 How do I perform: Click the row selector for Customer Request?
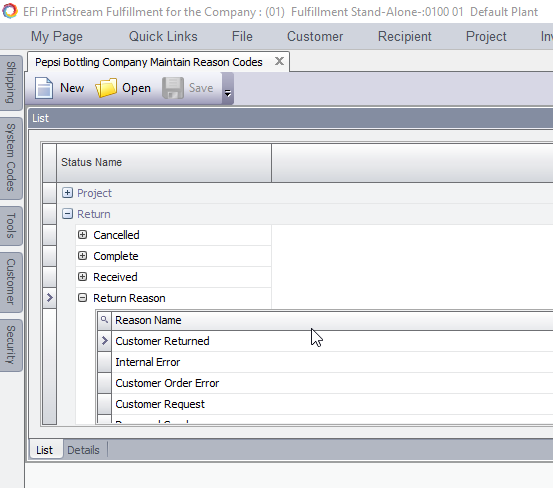coord(104,404)
